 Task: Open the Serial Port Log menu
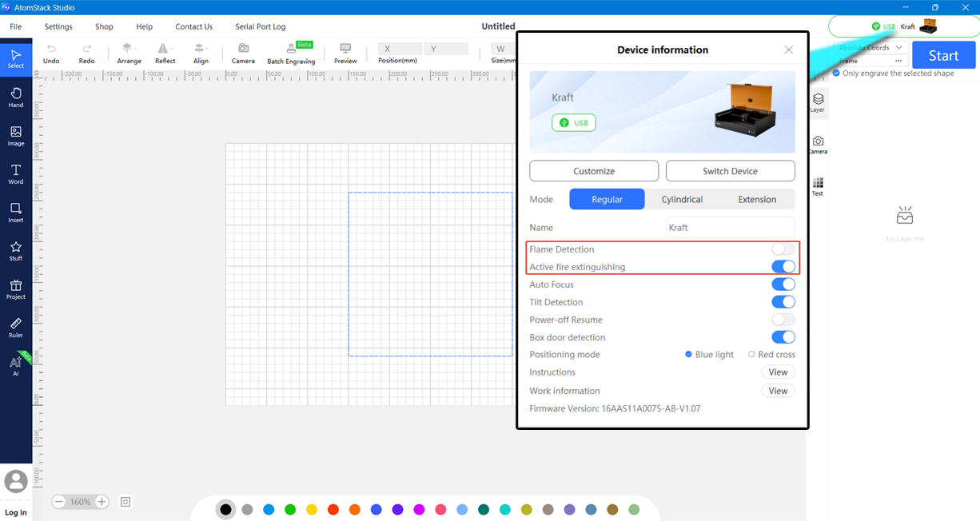click(x=261, y=26)
